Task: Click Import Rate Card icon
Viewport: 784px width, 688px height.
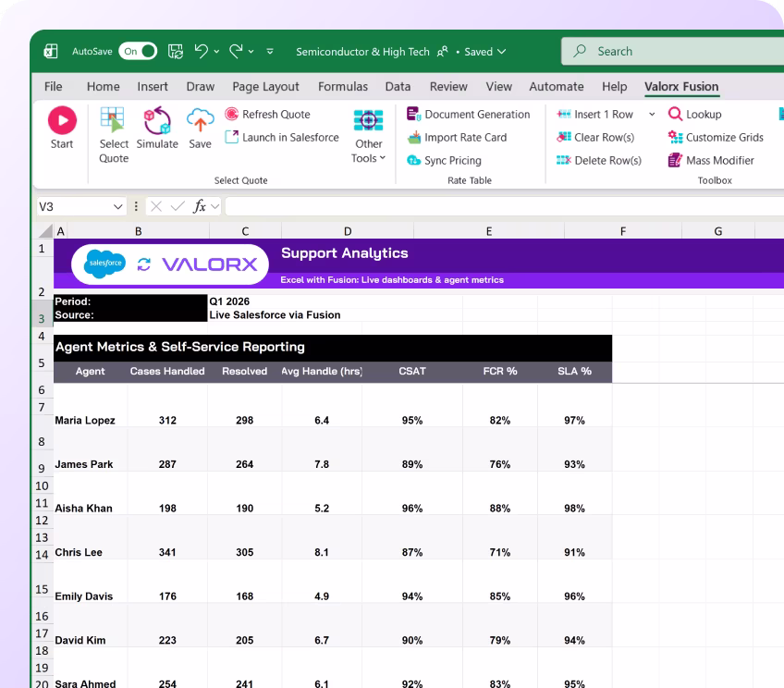Action: 414,137
